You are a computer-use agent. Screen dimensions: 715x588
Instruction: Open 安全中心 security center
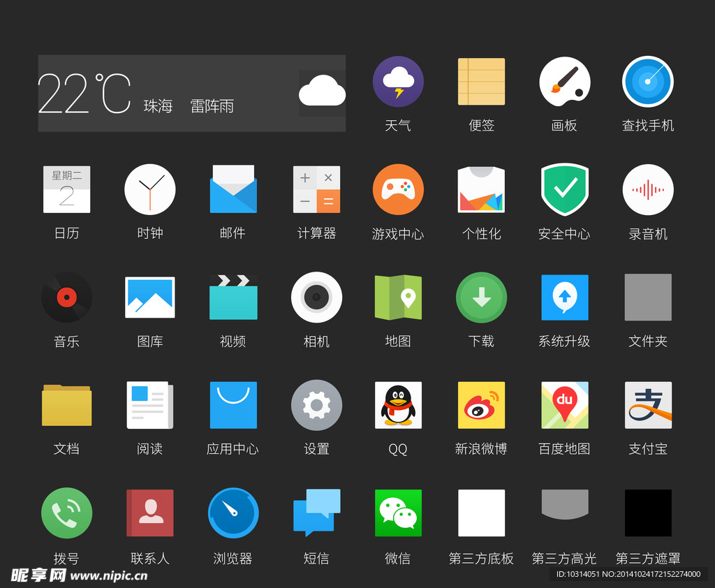564,189
